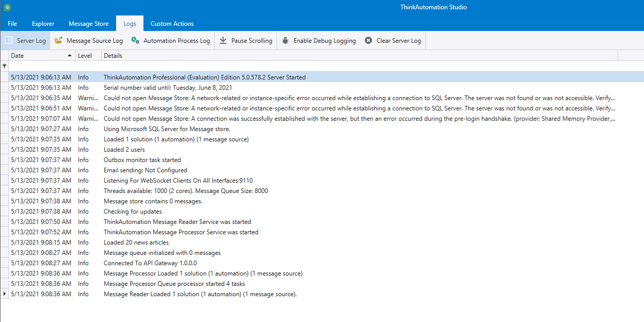Viewport: 644px width, 322px height.
Task: Open the Custom Actions tab
Action: pyautogui.click(x=172, y=24)
